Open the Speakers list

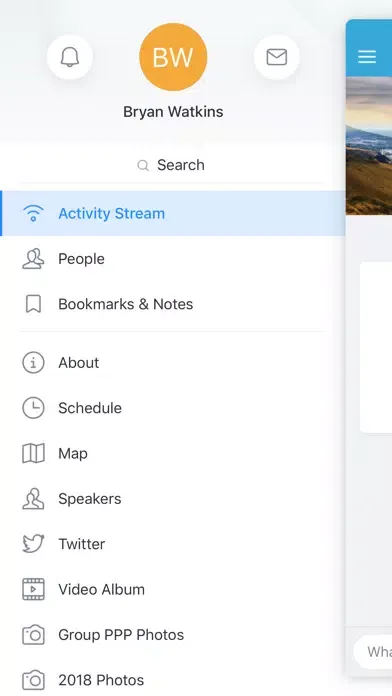point(173,498)
